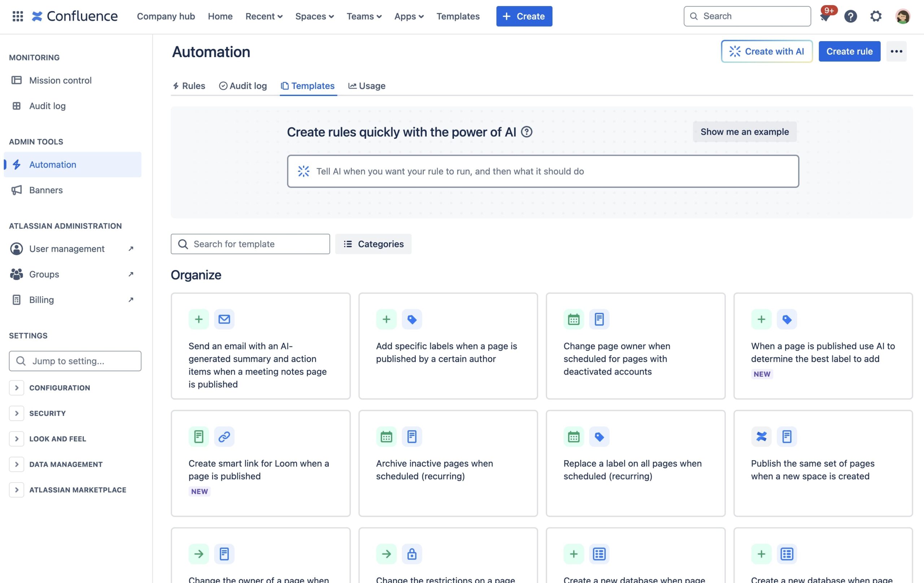Image resolution: width=924 pixels, height=583 pixels.
Task: Go to Home in top navigation
Action: point(220,16)
